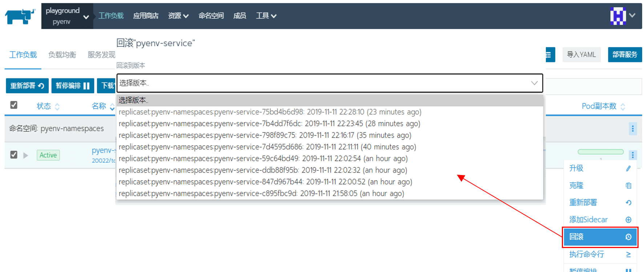Open the 选择版本 rollback version dropdown

click(x=330, y=83)
